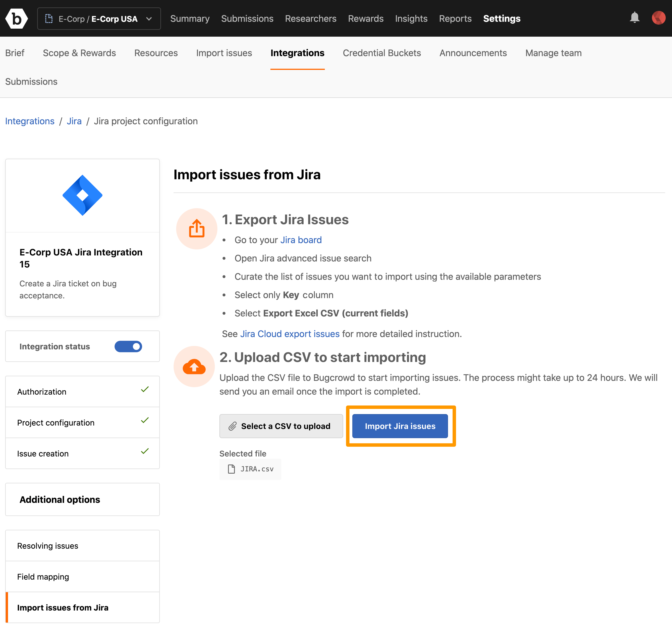Open the Researchers page

[x=311, y=19]
